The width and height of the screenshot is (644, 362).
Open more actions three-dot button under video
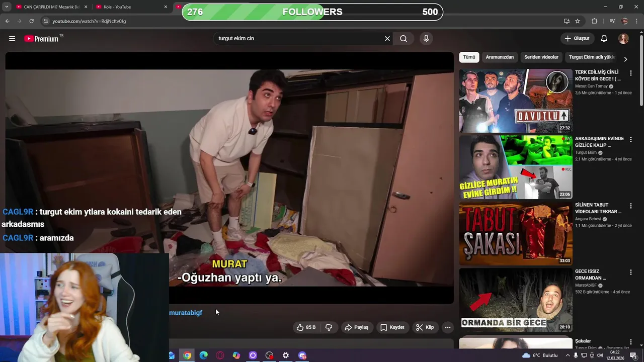447,327
